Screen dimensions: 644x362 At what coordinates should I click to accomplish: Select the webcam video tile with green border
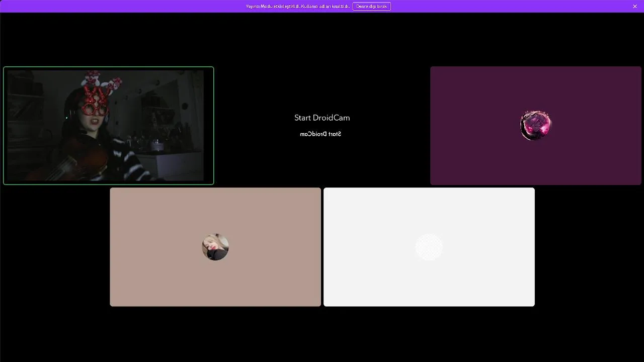[x=109, y=126]
